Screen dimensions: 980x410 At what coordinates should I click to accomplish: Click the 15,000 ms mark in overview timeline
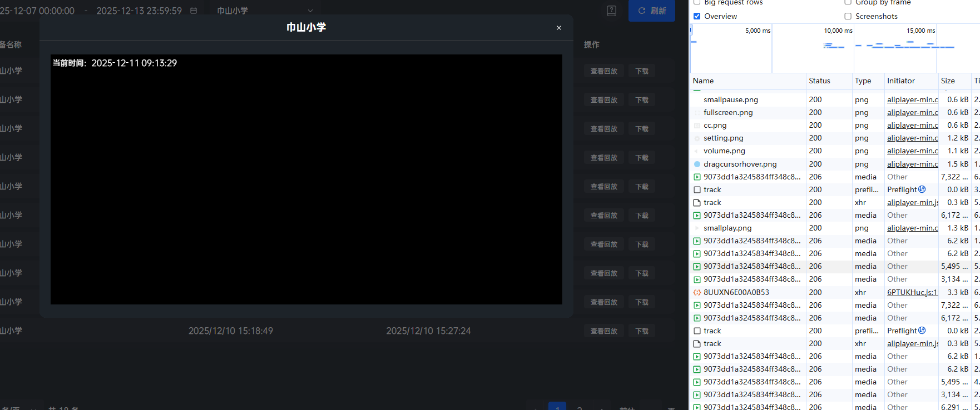click(920, 31)
